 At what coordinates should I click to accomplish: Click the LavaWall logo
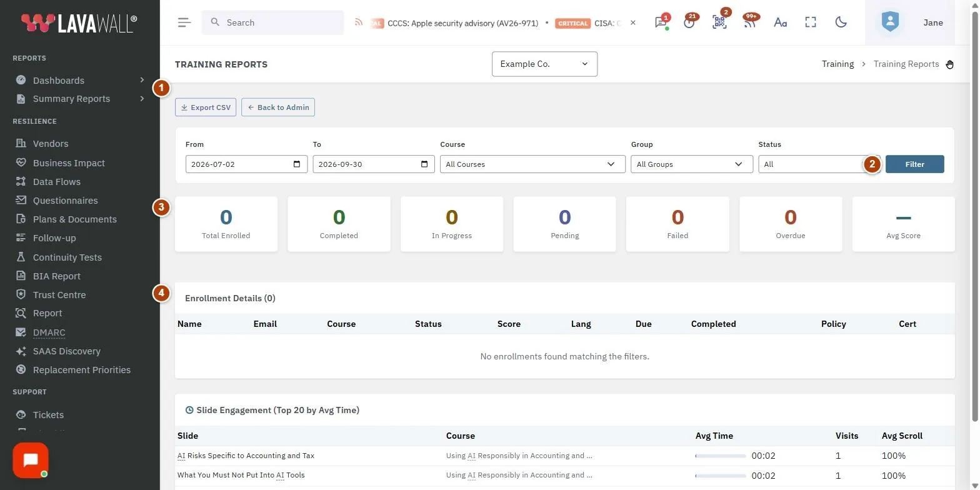(x=79, y=23)
